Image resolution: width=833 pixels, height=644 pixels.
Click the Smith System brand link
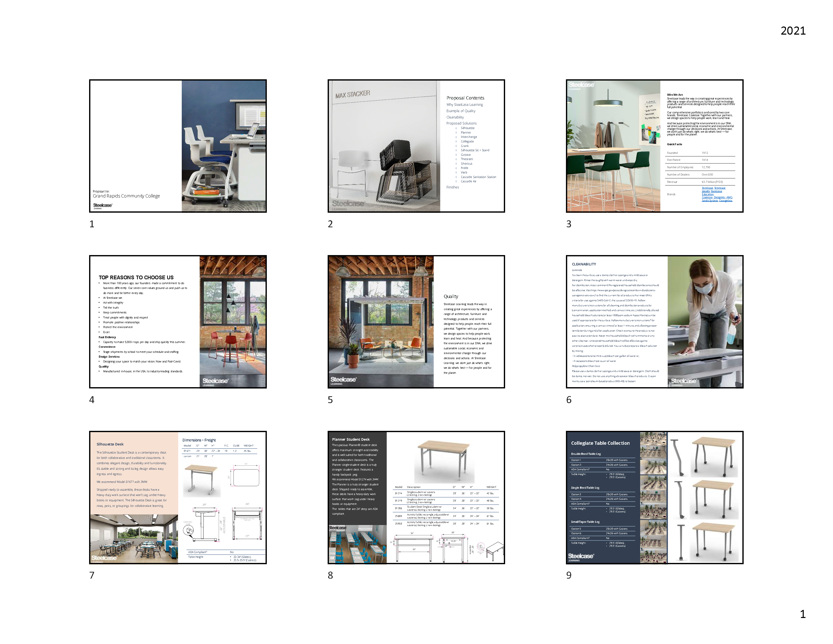[x=710, y=201]
